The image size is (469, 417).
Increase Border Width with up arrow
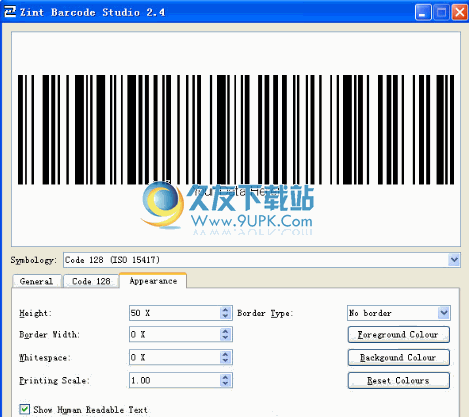226,331
